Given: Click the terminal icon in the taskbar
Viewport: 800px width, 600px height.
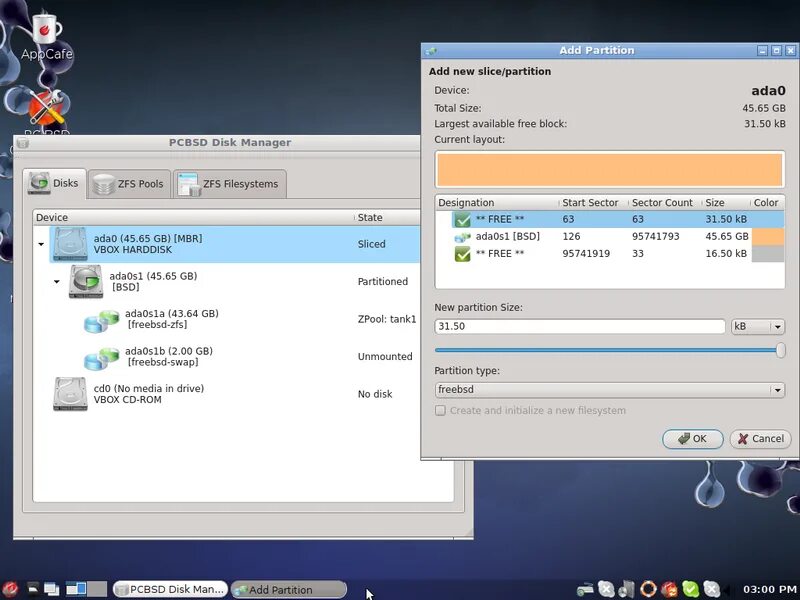Looking at the screenshot, I should tap(33, 589).
